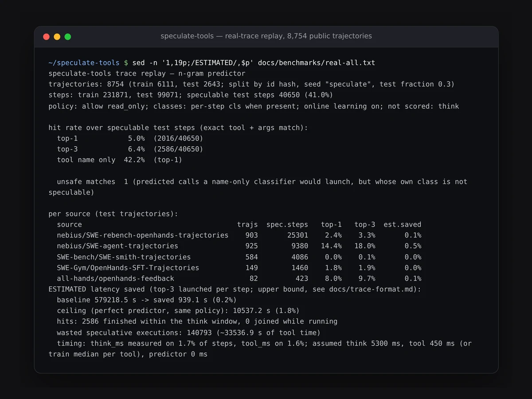Click the sed expression '1,19p;/ESTIMATED/,$p'
This screenshot has height=399, width=532.
[x=207, y=63]
